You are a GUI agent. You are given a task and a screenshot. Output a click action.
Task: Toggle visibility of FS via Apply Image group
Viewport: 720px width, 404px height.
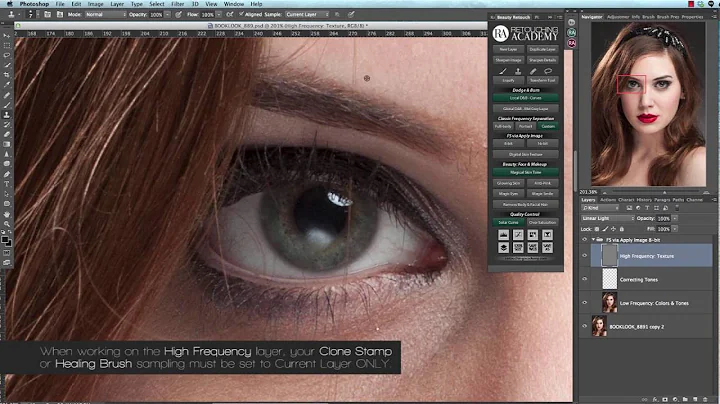click(x=585, y=240)
